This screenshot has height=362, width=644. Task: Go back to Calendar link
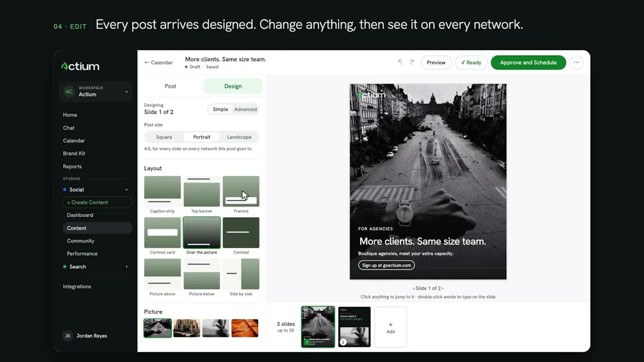tap(159, 62)
